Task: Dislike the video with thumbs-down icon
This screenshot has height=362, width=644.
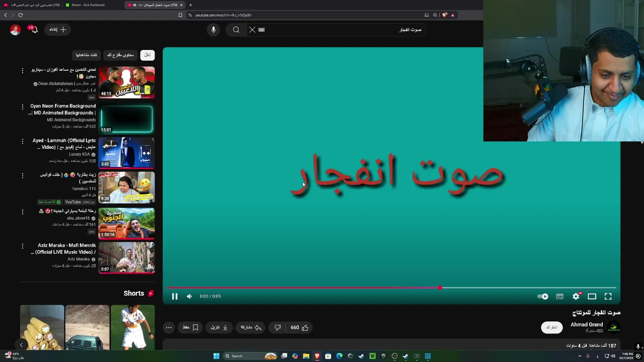Action: (x=278, y=327)
